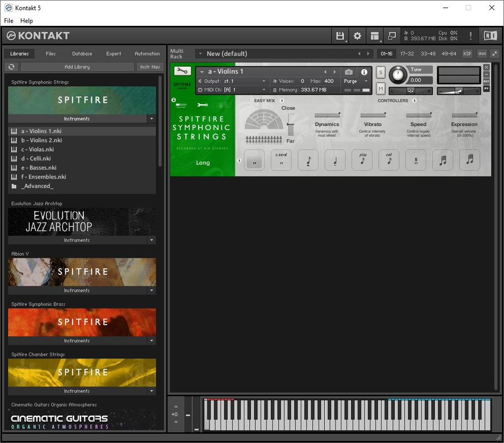Adjust the Dynamics controller slider
The image size is (504, 443).
point(327,115)
